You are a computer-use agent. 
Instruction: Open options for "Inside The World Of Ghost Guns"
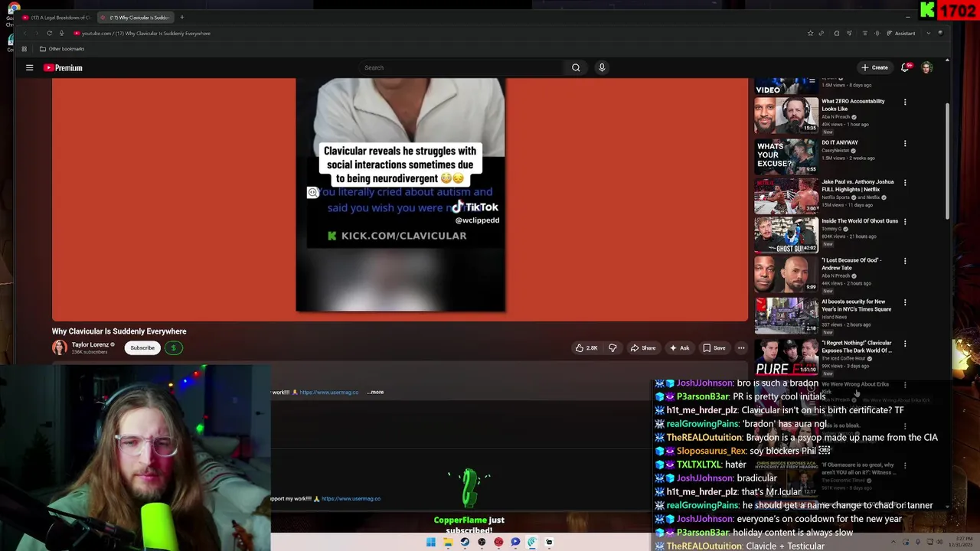(905, 222)
